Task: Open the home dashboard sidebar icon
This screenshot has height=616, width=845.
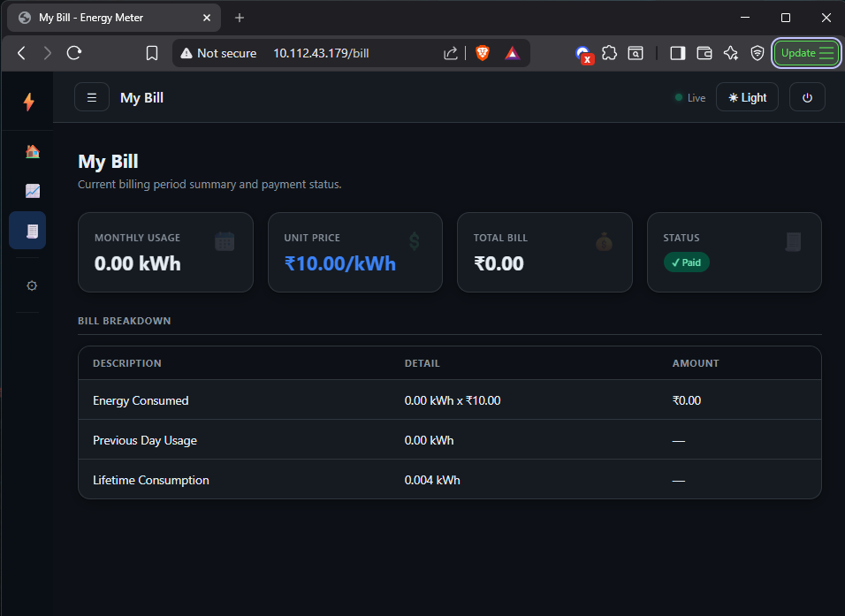Action: point(33,151)
